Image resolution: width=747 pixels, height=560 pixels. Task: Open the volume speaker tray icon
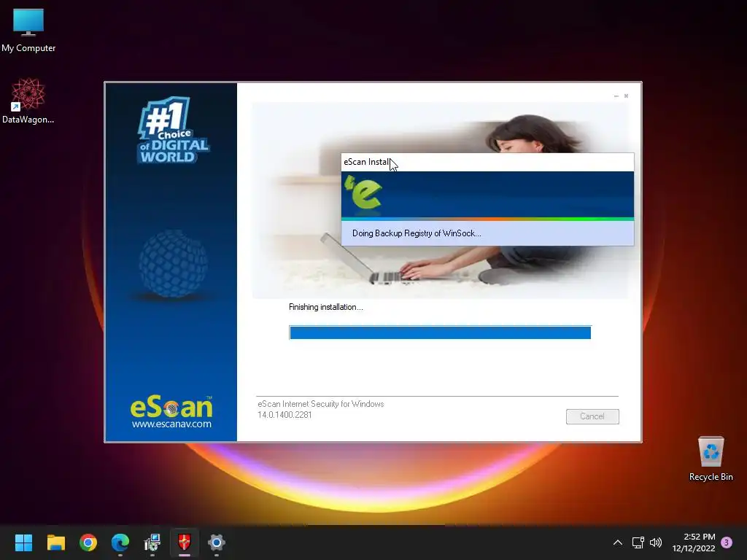[x=656, y=542]
